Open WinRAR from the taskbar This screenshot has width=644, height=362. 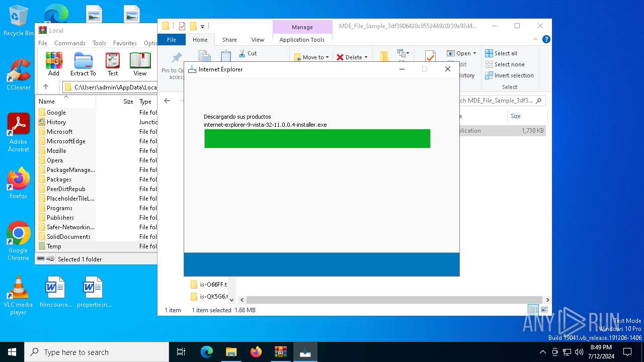[x=280, y=352]
